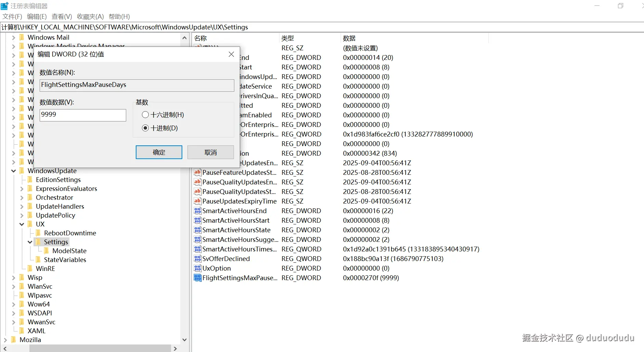Close the 编辑 DWORD dialog
The height and width of the screenshot is (352, 644).
coord(231,54)
